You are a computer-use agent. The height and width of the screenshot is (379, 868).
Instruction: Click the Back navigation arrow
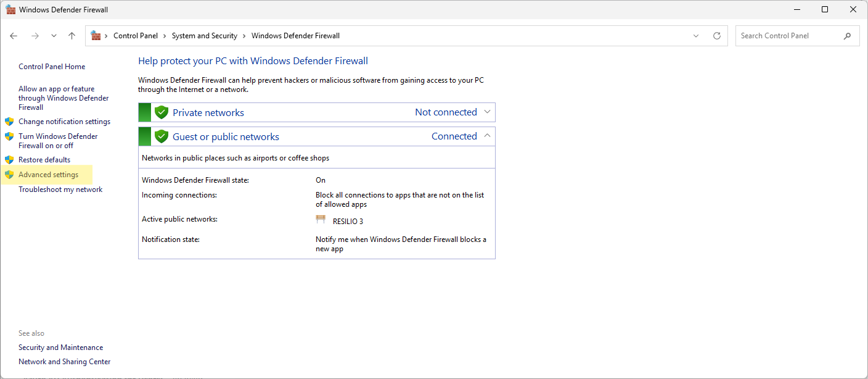14,36
